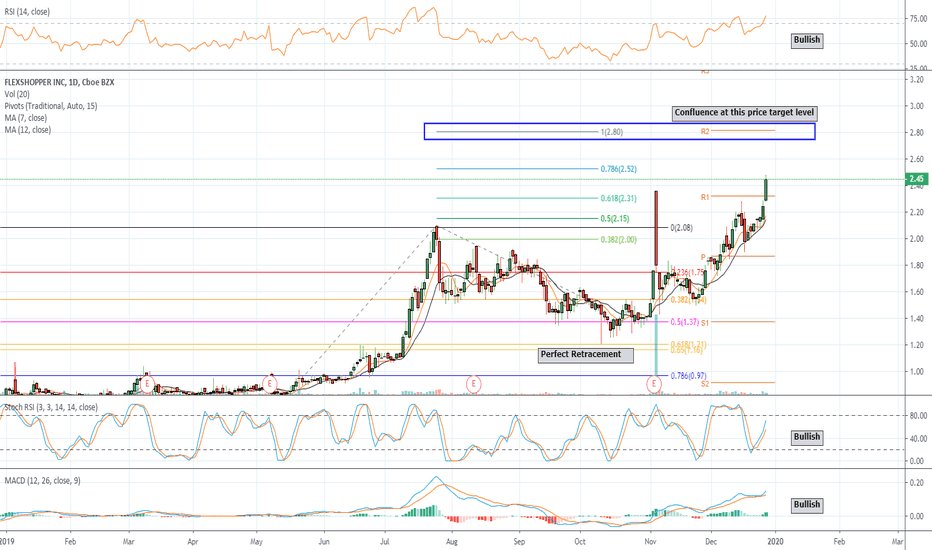The image size is (932, 550).
Task: Click the 1.00 price axis label
Action: tap(916, 372)
